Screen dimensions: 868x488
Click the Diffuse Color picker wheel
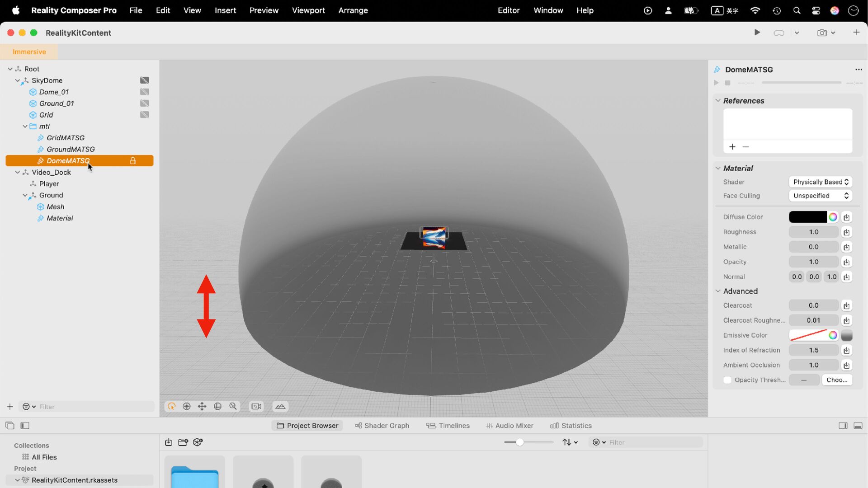pyautogui.click(x=833, y=217)
